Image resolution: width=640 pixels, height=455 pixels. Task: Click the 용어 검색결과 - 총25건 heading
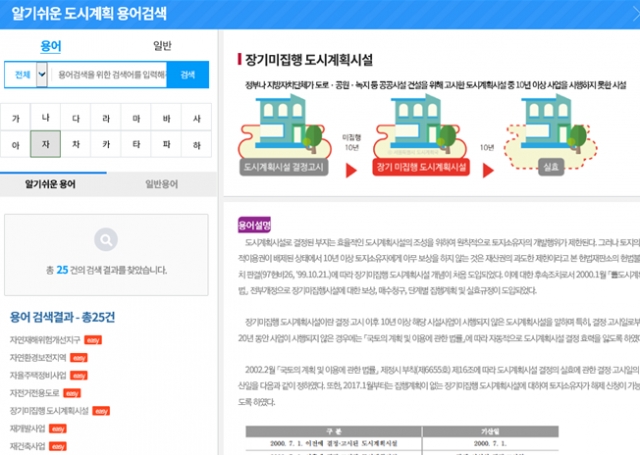62,317
